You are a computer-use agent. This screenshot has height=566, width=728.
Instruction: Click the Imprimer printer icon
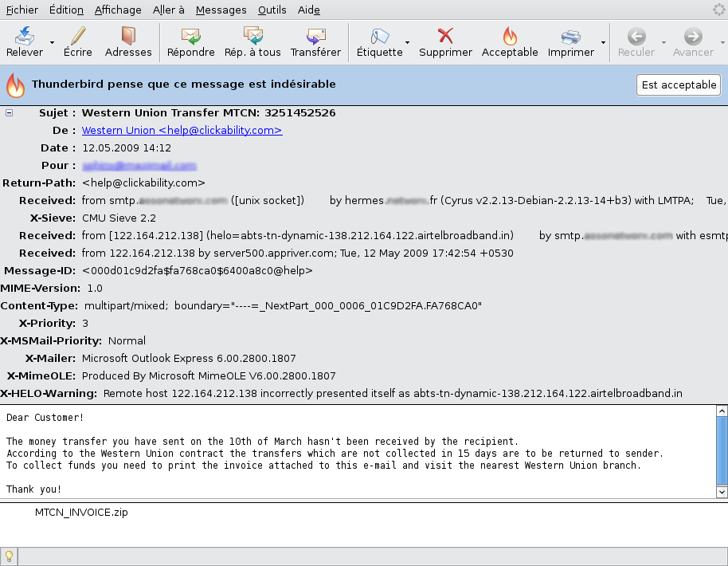[x=570, y=36]
